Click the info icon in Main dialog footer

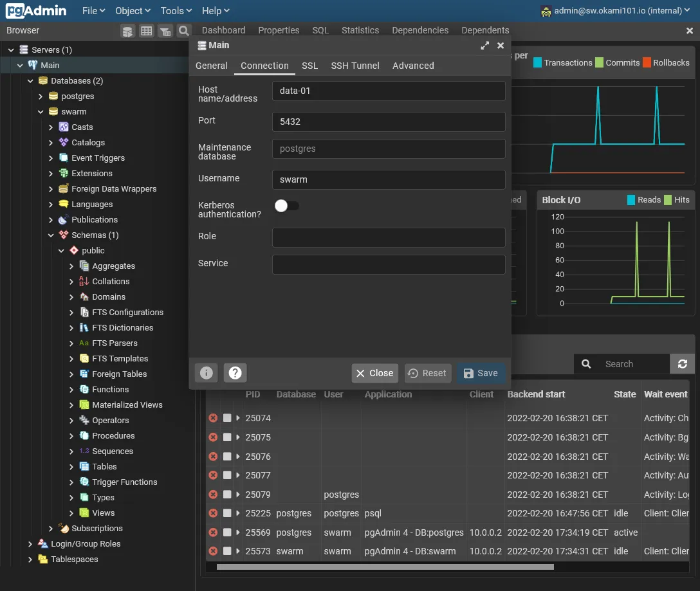click(206, 373)
